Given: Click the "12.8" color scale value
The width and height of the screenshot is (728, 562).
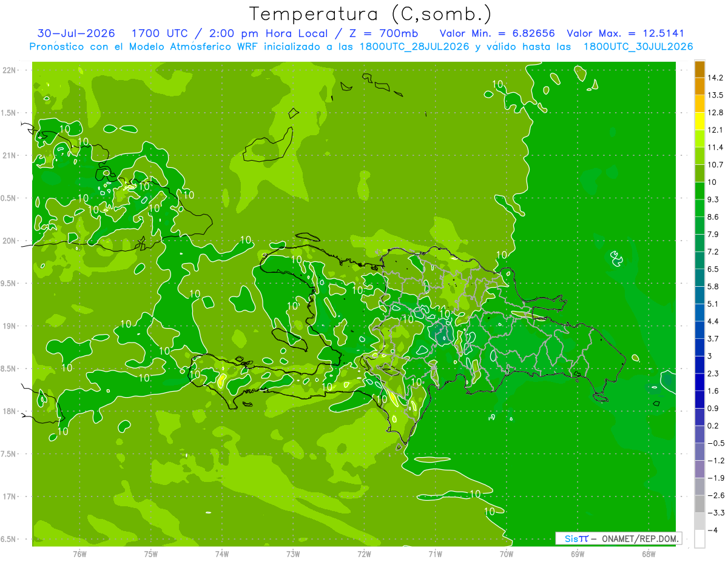Looking at the screenshot, I should pyautogui.click(x=715, y=112).
